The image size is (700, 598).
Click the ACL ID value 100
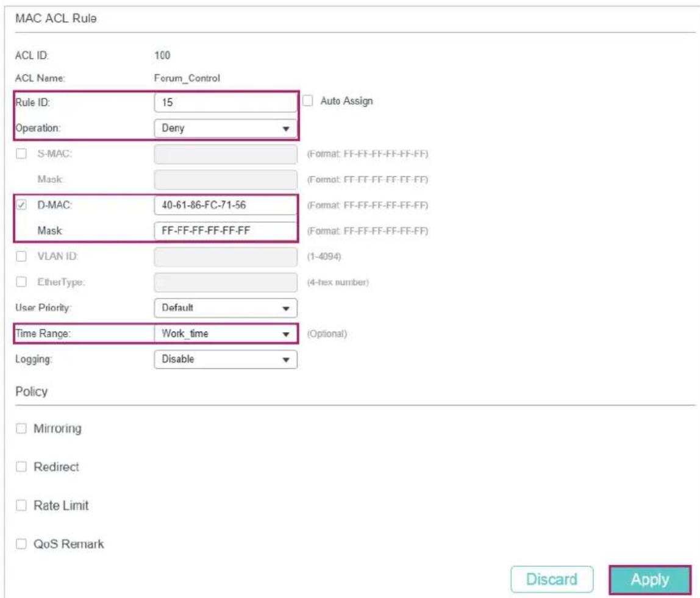[162, 55]
